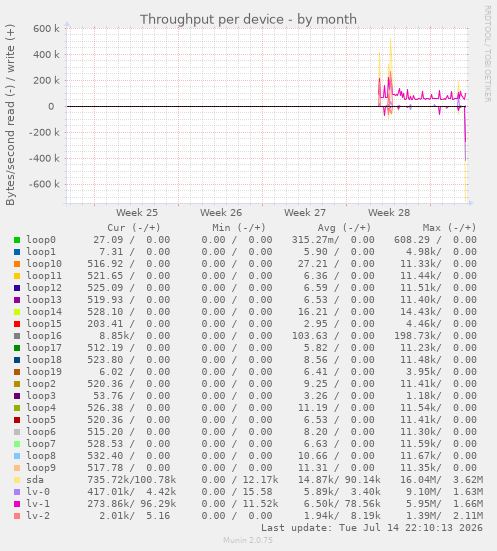
Task: Click the blue loop1 legend swatch
Action: tap(17, 252)
